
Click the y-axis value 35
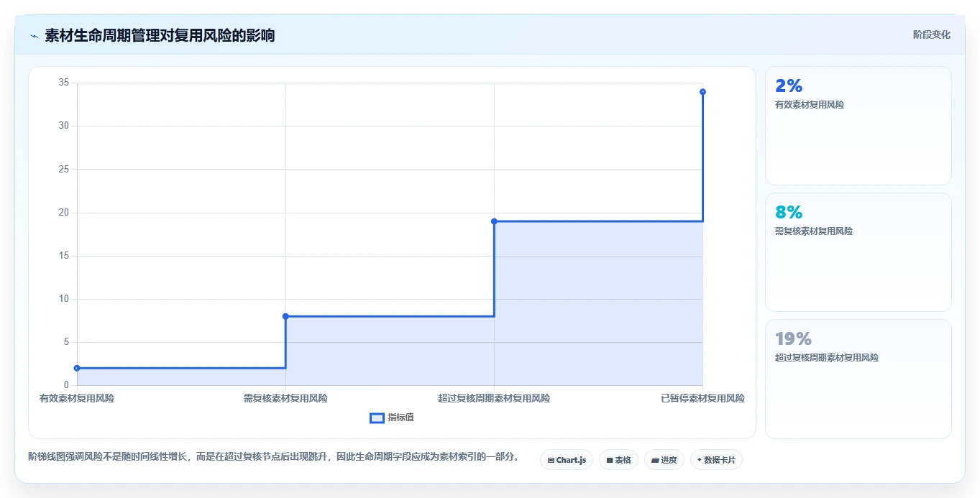(x=64, y=83)
